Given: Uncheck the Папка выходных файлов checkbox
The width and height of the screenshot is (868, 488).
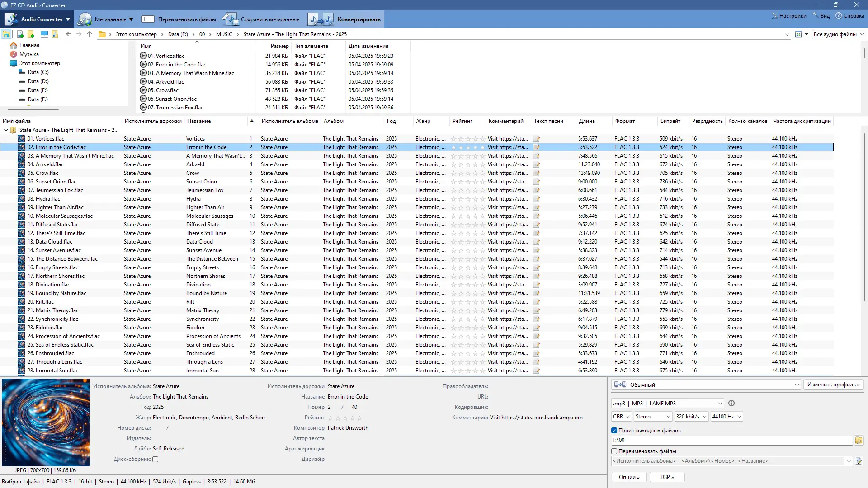Looking at the screenshot, I should [614, 431].
